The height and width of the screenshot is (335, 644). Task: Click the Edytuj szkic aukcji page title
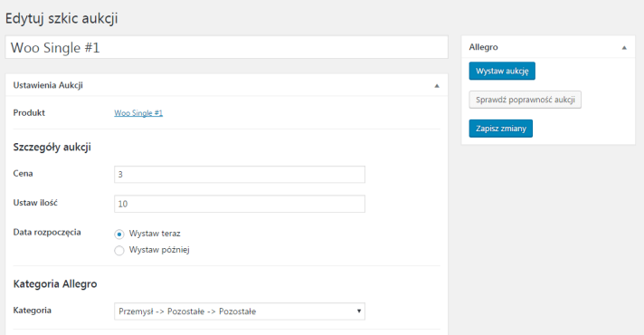pos(62,18)
